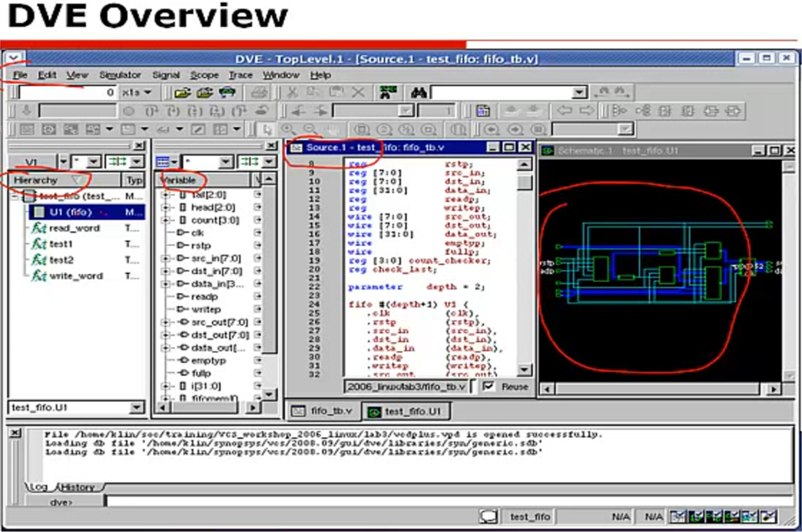Click the print toolbar icon
The width and height of the screenshot is (802, 532).
[x=260, y=92]
